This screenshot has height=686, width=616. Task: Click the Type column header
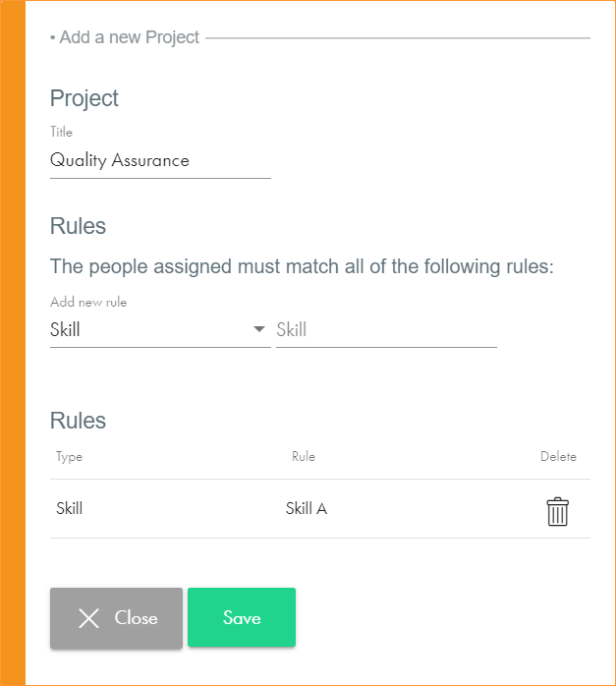[x=70, y=457]
